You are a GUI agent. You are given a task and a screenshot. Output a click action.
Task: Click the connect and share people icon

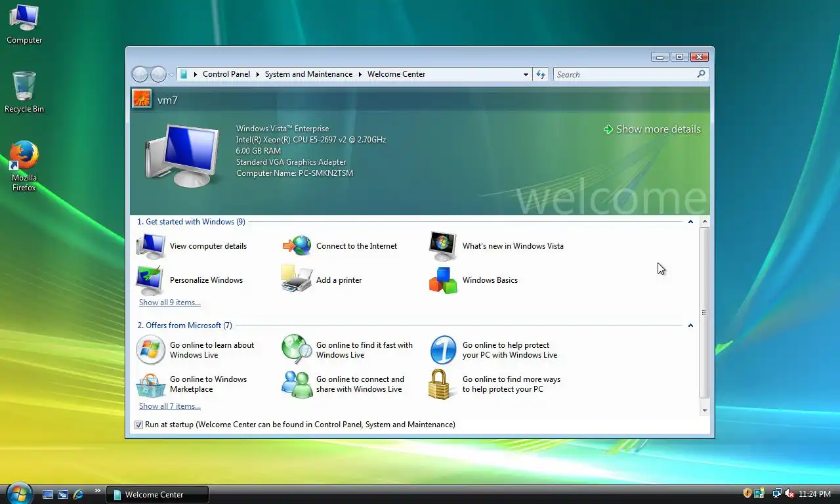[x=297, y=385]
